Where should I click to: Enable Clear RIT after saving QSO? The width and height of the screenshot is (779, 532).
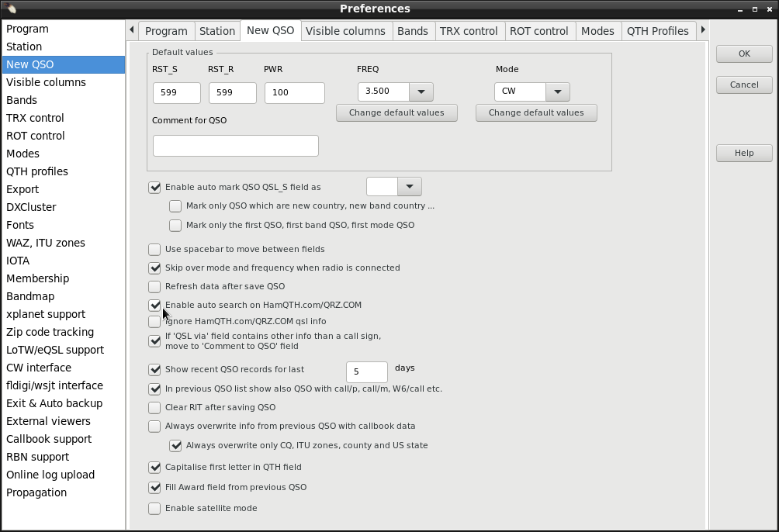tap(154, 408)
